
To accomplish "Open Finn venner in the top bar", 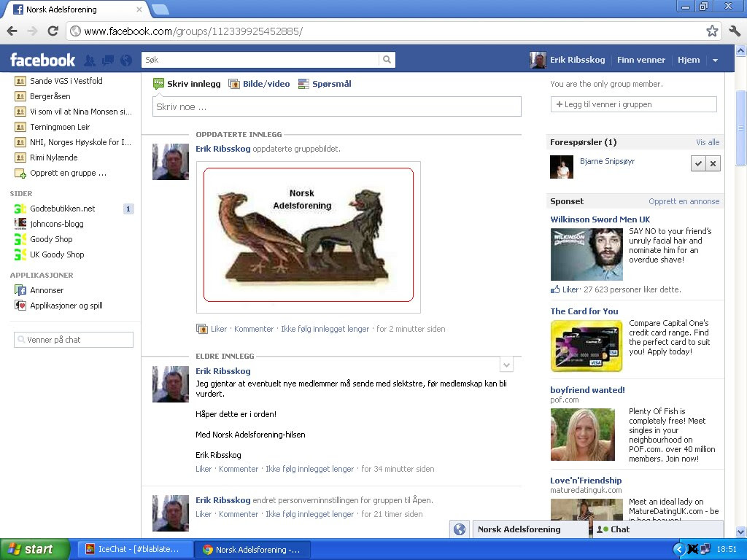I will (640, 60).
